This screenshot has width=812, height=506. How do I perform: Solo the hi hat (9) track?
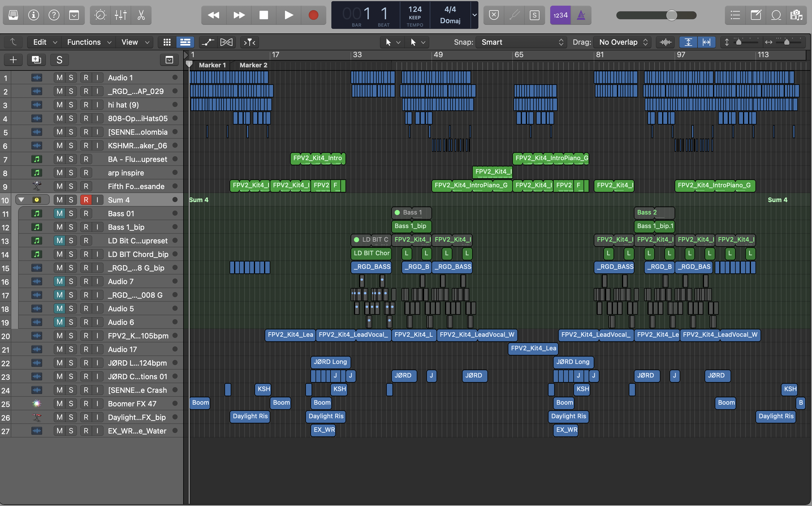[71, 105]
